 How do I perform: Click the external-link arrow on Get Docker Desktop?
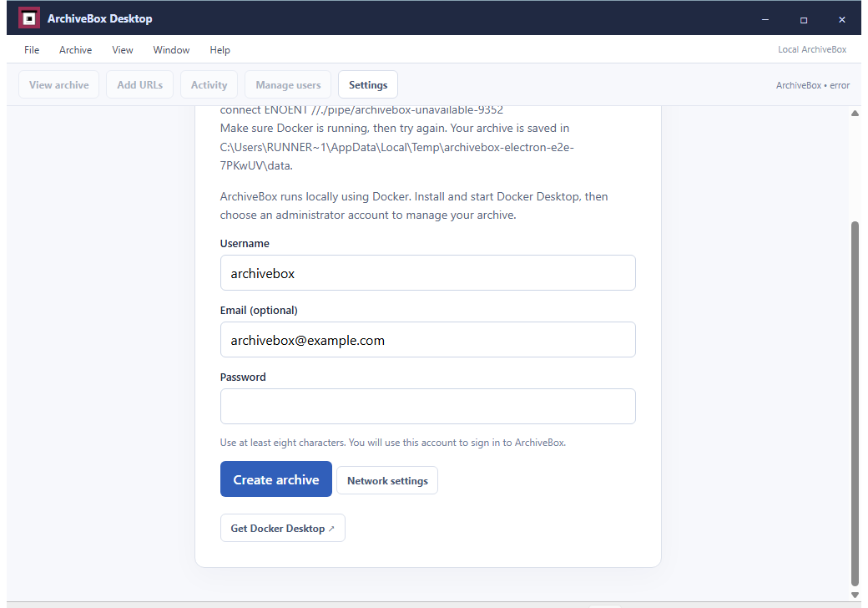[x=331, y=529]
